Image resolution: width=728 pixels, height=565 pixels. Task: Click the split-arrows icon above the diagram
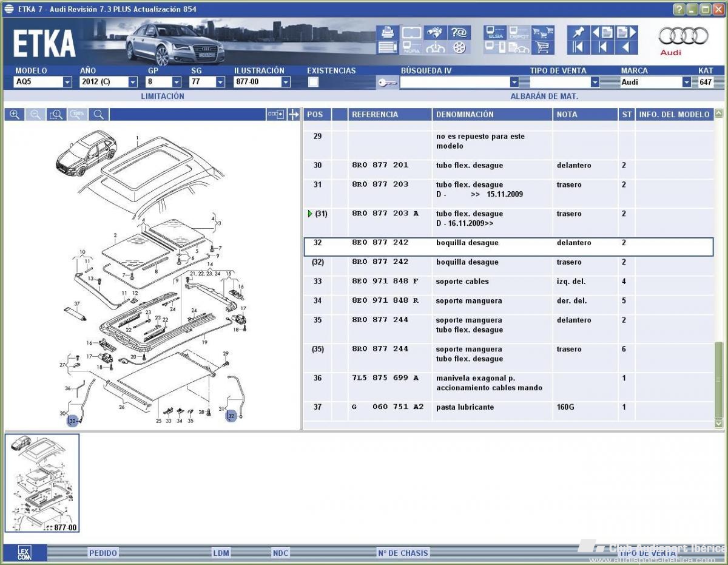[x=294, y=114]
